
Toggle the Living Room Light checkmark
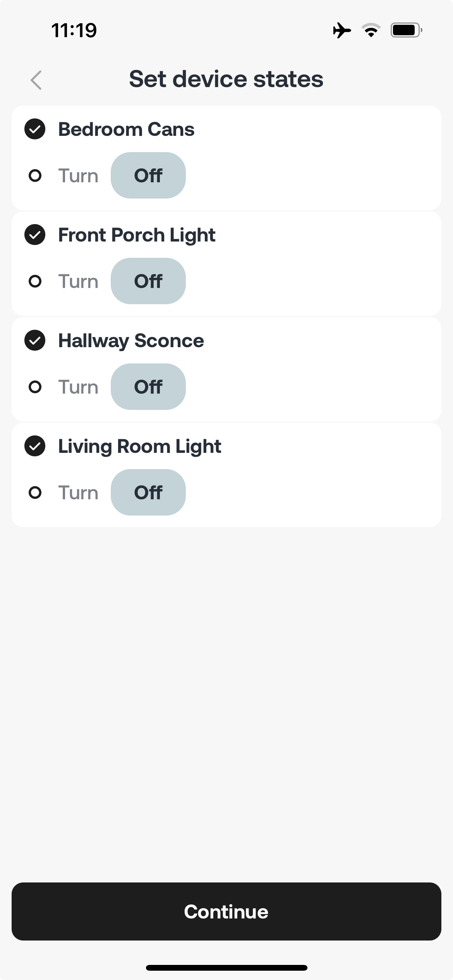pos(35,446)
